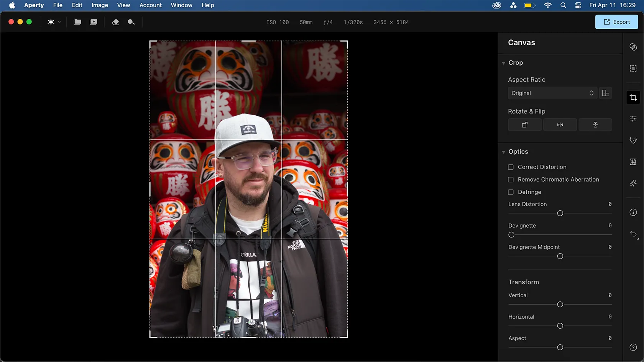Open the Window menu
644x362 pixels.
pyautogui.click(x=181, y=5)
